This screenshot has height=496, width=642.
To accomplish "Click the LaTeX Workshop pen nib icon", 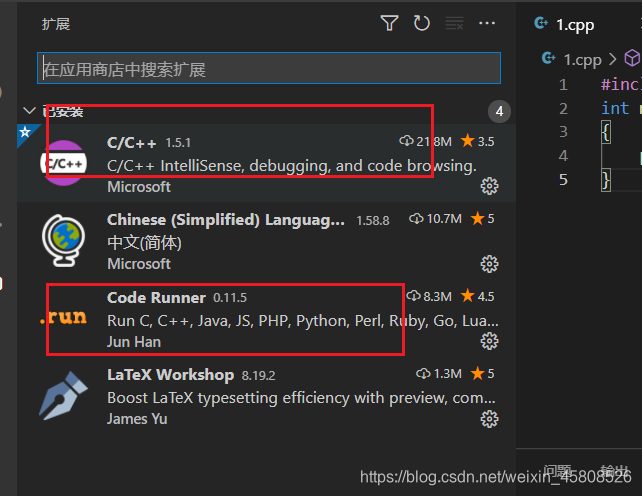I will click(x=63, y=395).
